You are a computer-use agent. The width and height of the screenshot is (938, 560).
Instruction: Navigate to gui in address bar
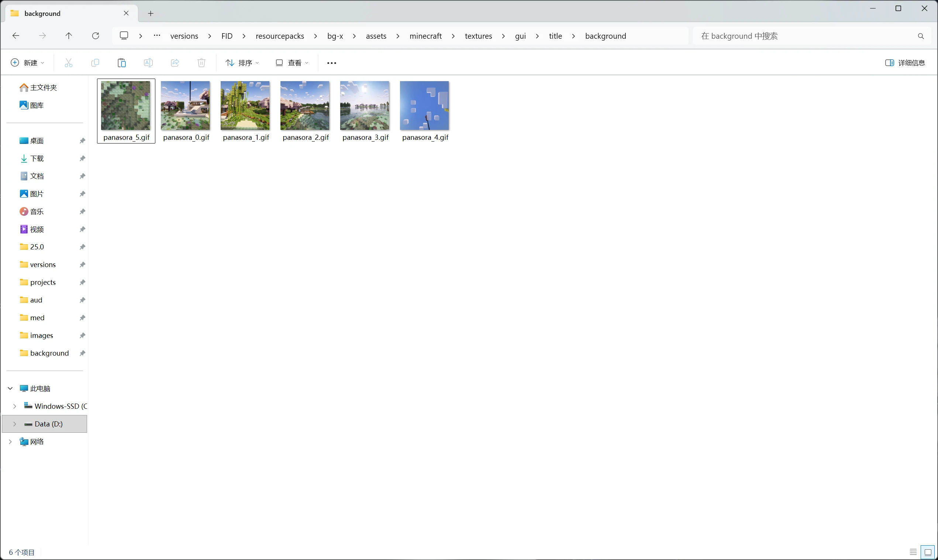coord(520,36)
